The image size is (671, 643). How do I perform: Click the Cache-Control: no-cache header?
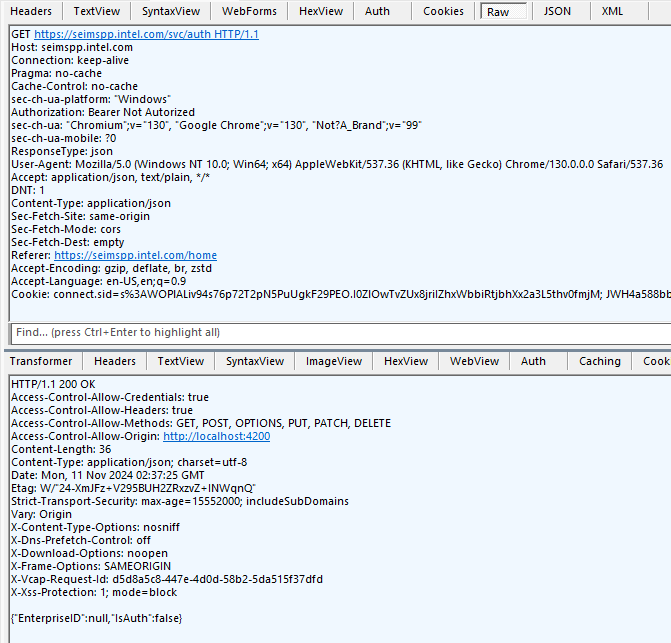[x=74, y=86]
